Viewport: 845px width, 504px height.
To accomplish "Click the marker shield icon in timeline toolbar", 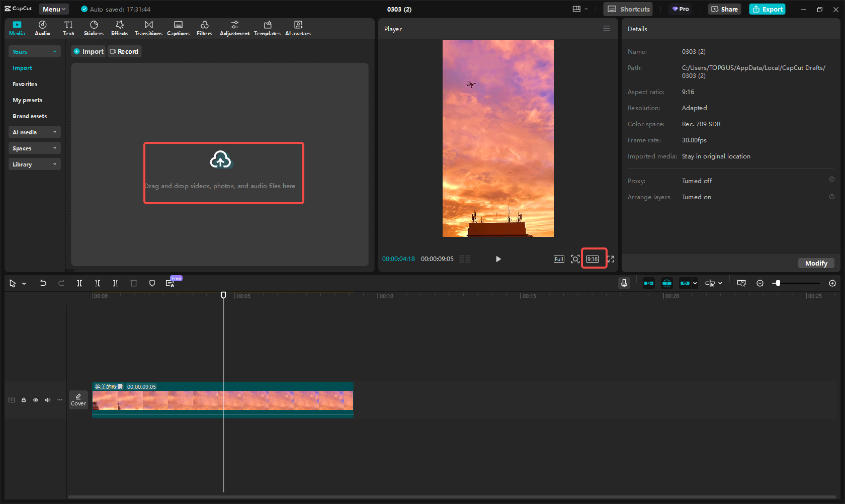I will coord(152,283).
